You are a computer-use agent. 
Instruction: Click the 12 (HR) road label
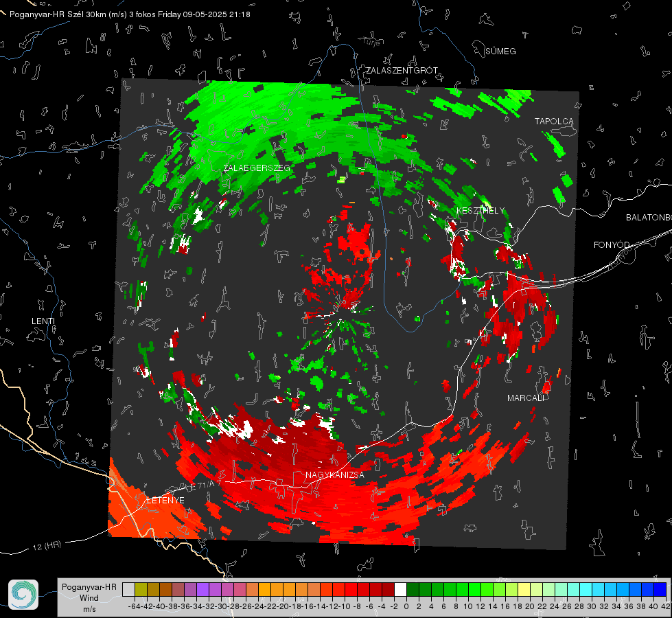click(x=47, y=545)
